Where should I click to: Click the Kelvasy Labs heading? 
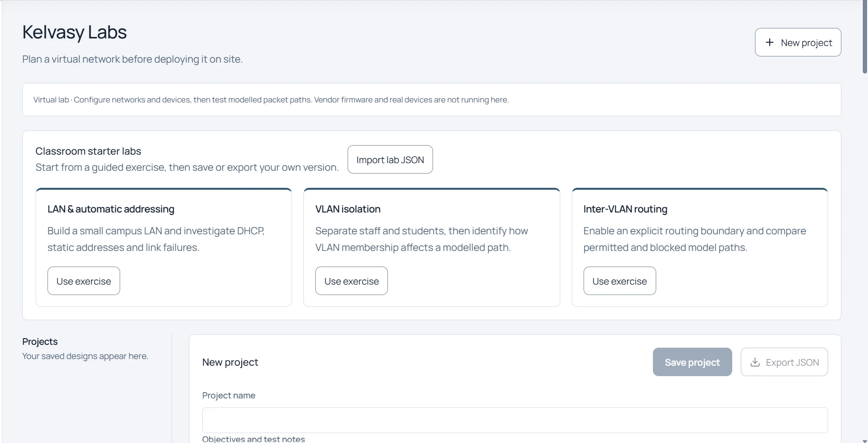click(75, 32)
